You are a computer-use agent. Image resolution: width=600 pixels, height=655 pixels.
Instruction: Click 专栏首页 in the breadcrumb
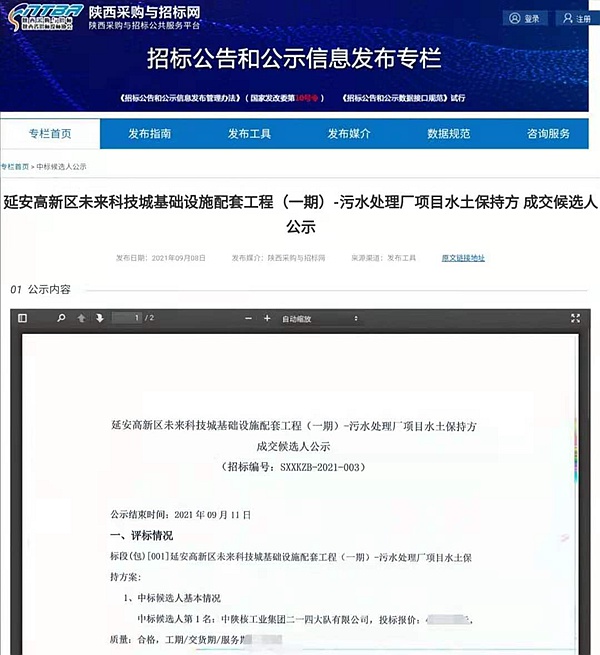point(14,166)
